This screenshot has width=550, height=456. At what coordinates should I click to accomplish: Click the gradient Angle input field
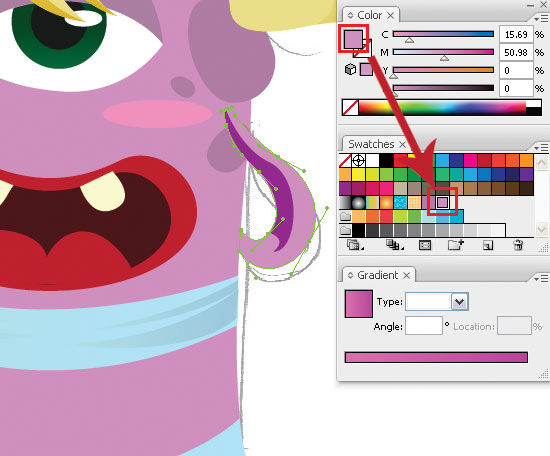(x=424, y=326)
